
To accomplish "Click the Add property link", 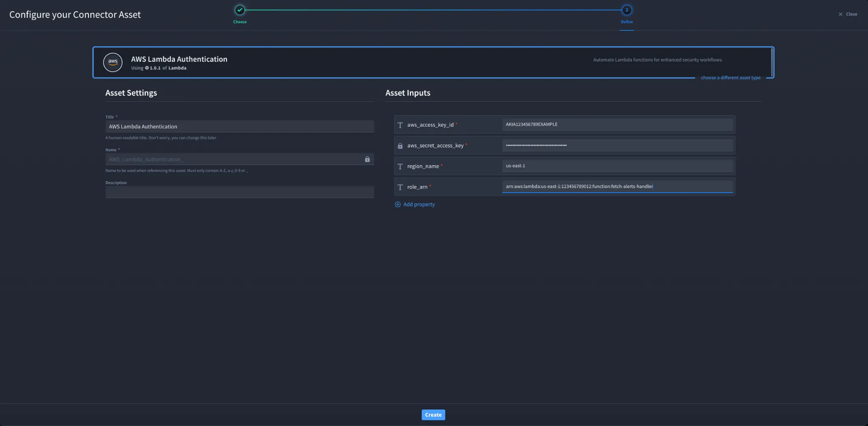I will pos(419,204).
